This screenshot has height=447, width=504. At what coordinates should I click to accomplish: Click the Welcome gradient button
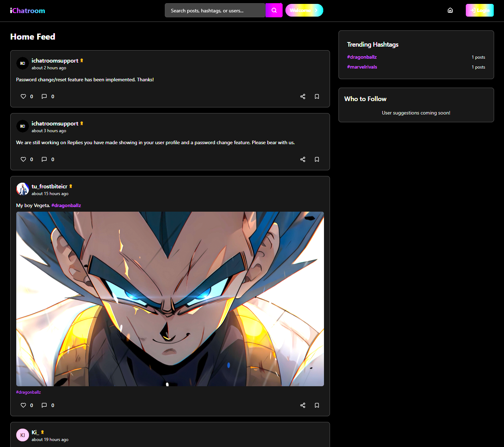[x=304, y=10]
